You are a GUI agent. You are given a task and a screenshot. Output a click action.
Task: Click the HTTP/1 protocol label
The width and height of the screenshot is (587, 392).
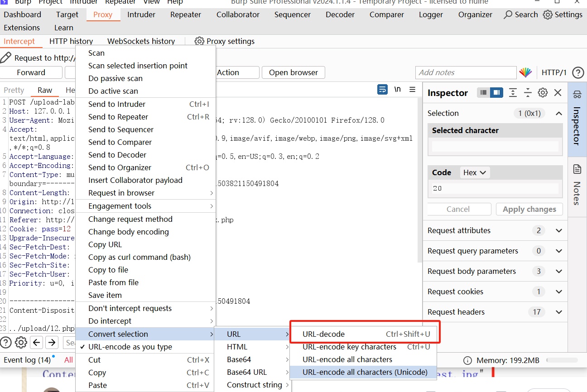(554, 72)
